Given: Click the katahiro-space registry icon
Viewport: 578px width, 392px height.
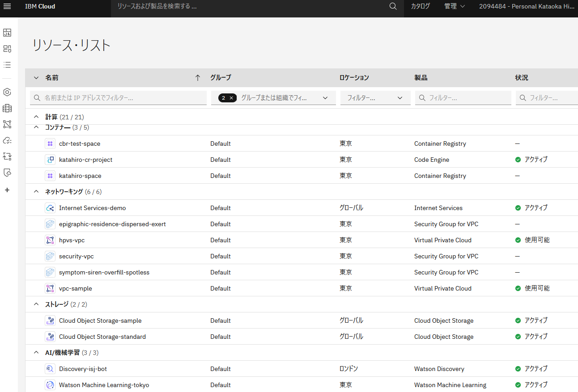Looking at the screenshot, I should click(50, 176).
